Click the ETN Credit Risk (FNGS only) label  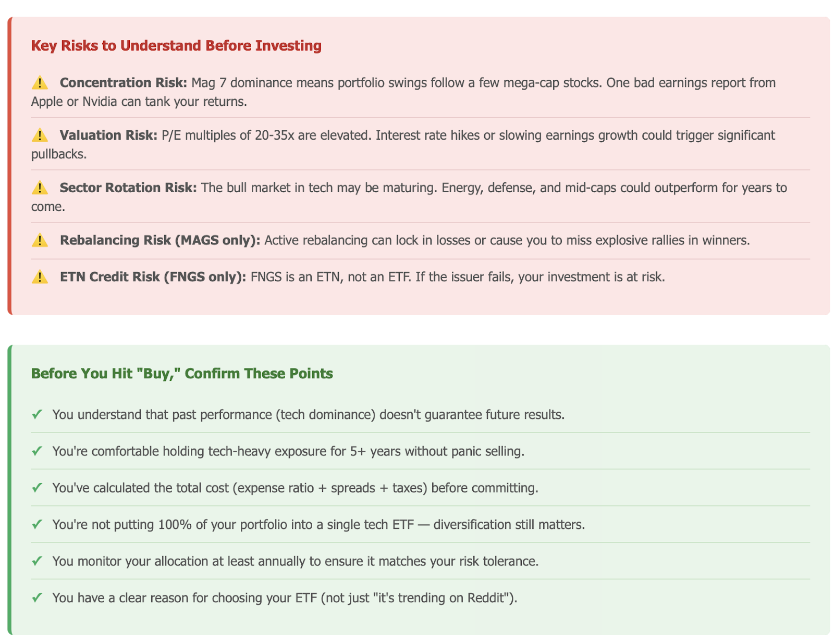[153, 277]
